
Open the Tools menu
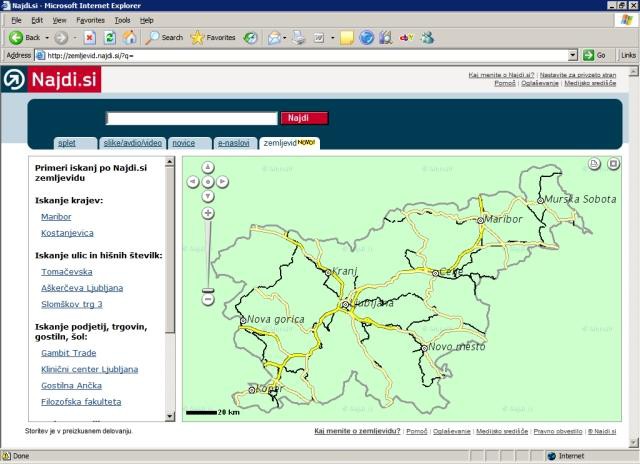122,20
